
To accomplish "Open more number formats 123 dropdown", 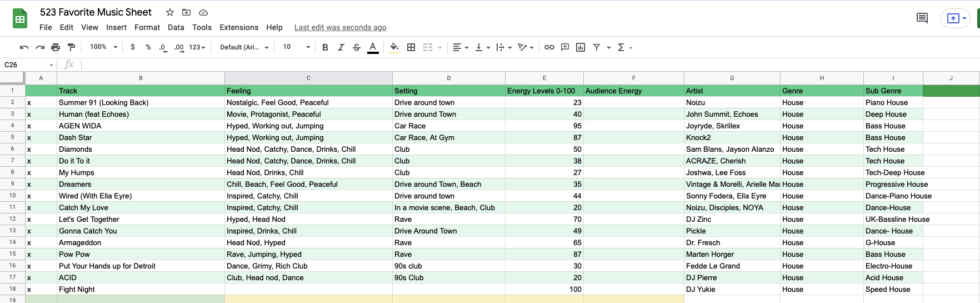I will [x=197, y=47].
